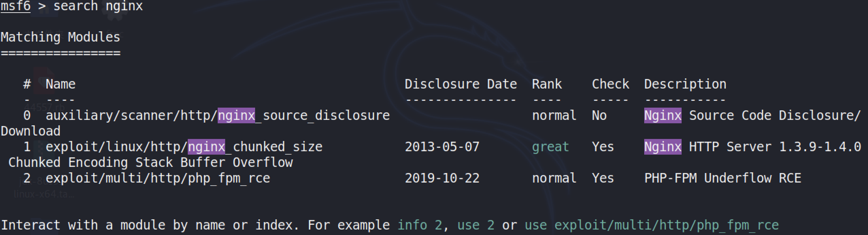Click index number 1 in the table
This screenshot has height=235, width=868.
[27, 147]
